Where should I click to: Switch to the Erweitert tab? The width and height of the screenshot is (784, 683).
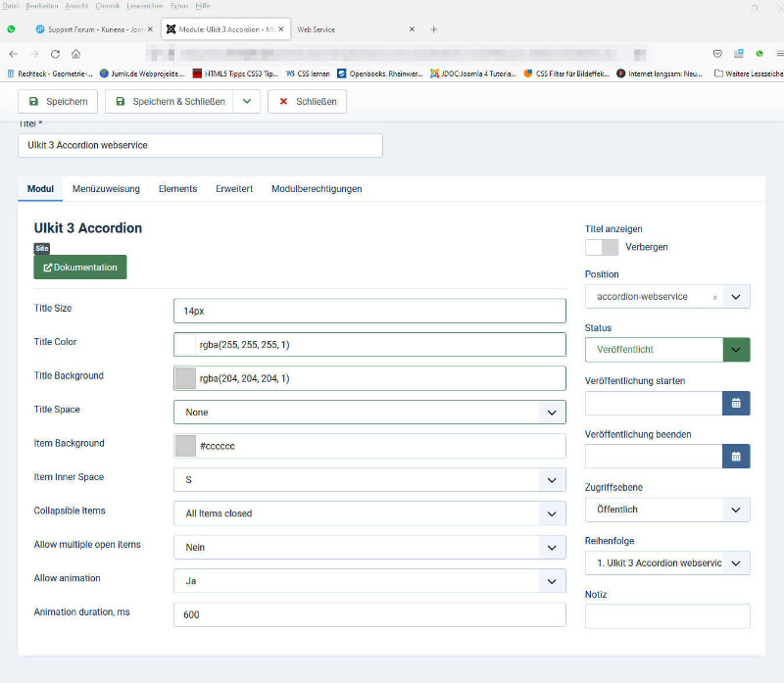[234, 189]
